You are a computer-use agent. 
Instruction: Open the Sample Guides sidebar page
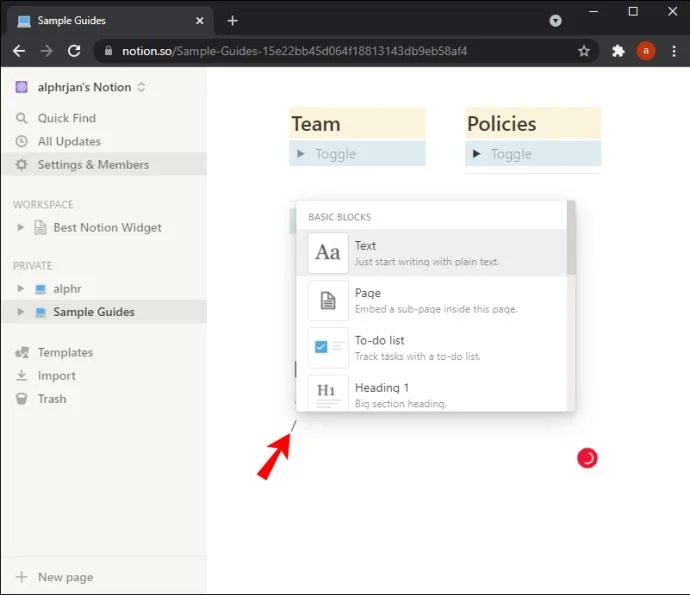(94, 312)
